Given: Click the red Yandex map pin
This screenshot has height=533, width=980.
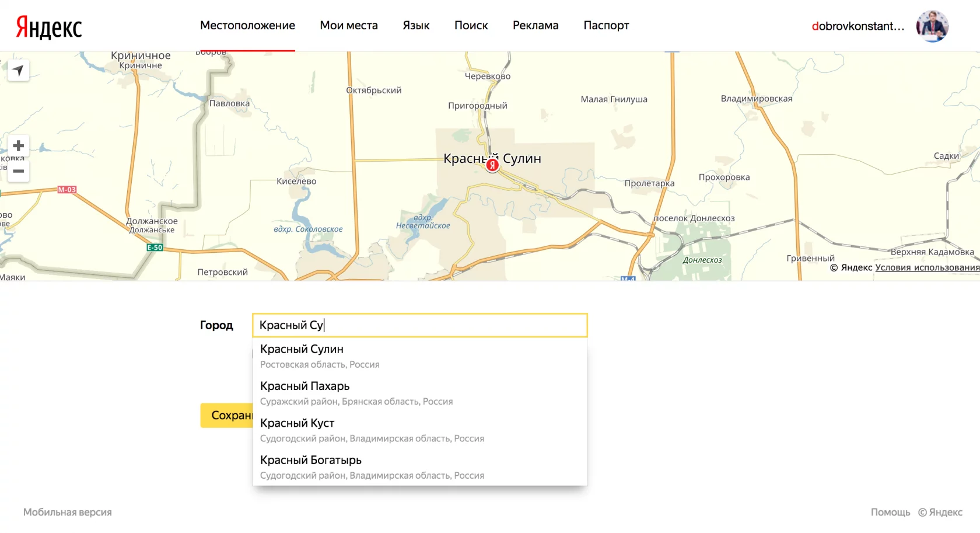Looking at the screenshot, I should pos(492,165).
